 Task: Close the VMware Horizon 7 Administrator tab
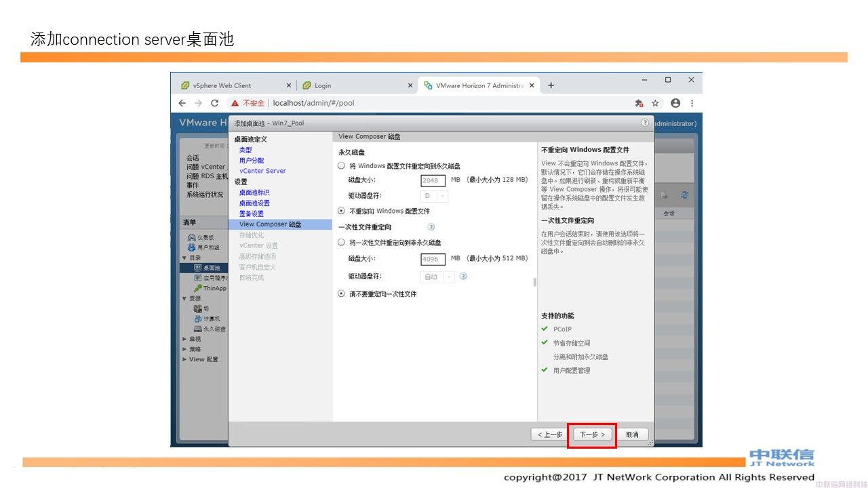pos(532,85)
